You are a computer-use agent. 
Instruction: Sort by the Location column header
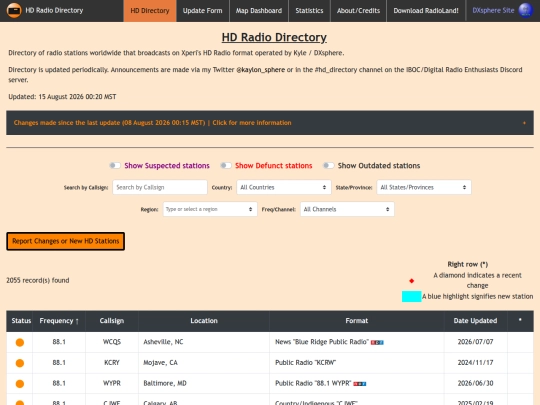[204, 321]
